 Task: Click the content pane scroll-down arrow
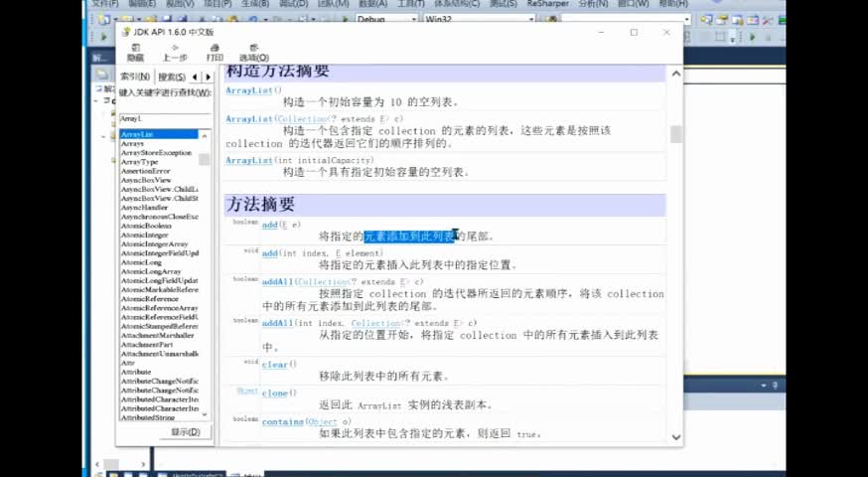point(676,437)
